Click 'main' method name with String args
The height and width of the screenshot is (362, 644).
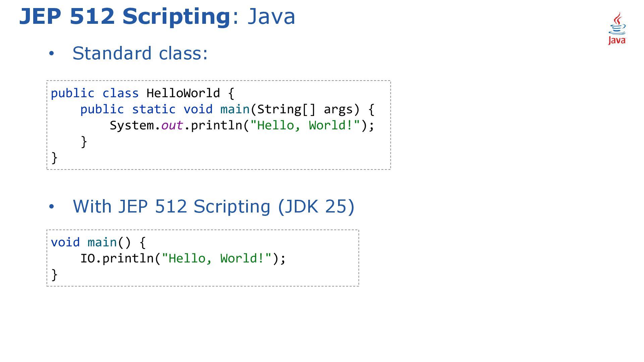235,109
